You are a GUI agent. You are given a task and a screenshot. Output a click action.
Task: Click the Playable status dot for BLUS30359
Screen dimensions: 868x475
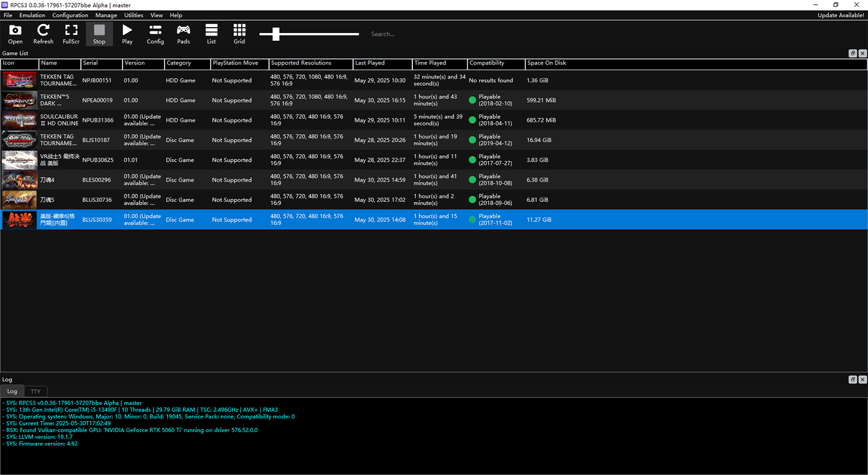click(473, 220)
